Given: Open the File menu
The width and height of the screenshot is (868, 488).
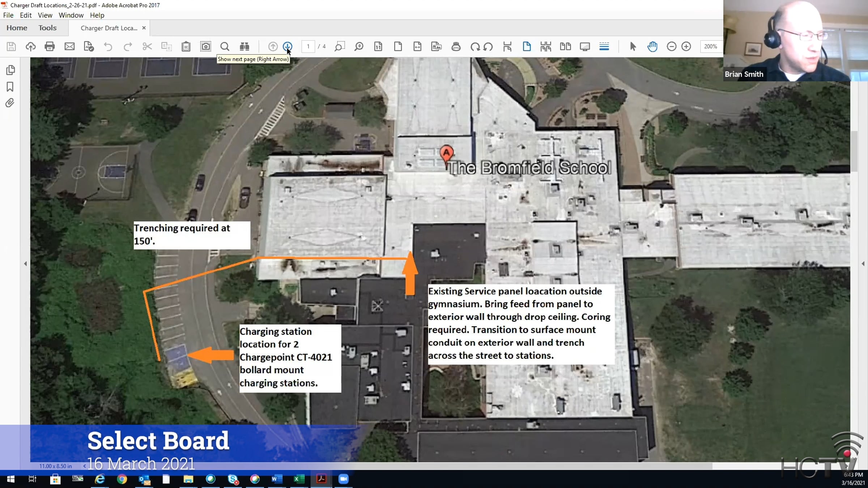Looking at the screenshot, I should pyautogui.click(x=8, y=15).
